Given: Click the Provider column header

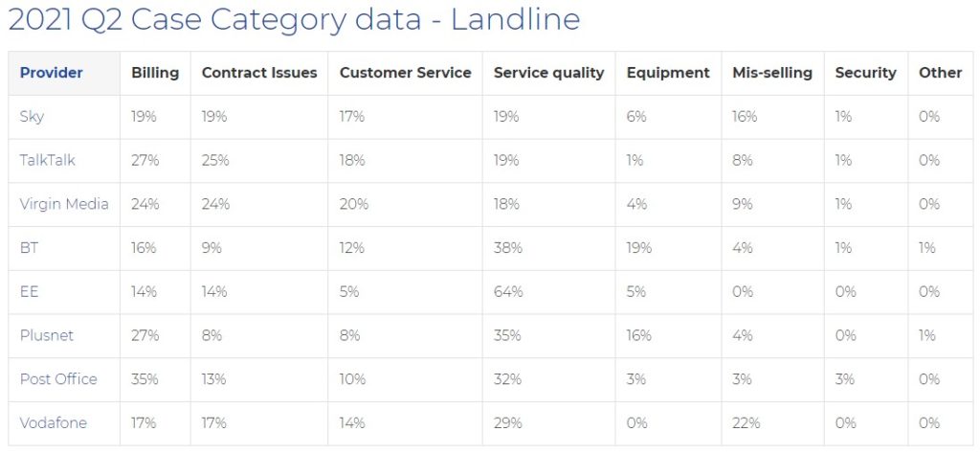Looking at the screenshot, I should 52,73.
